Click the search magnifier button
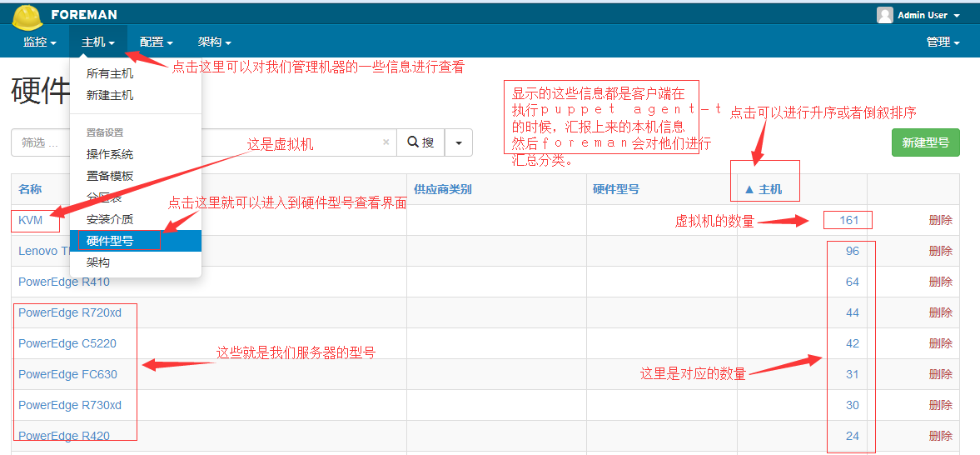Image resolution: width=980 pixels, height=455 pixels. (420, 142)
